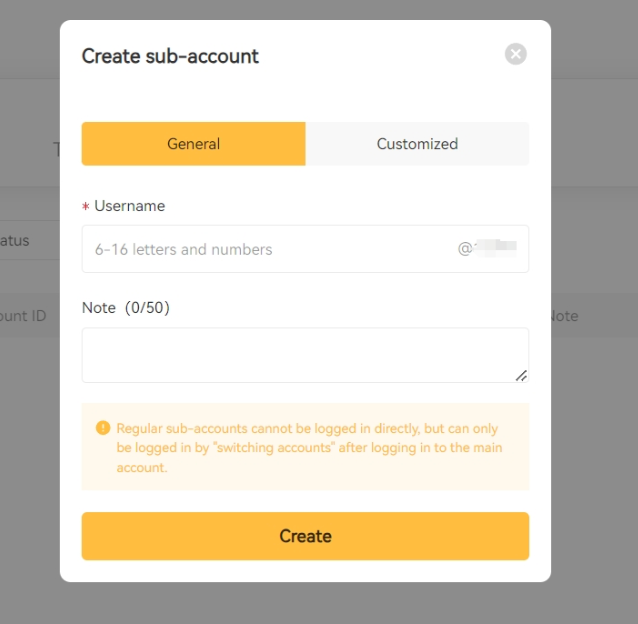Select the General tab
Viewport: 638px width, 624px height.
(x=193, y=144)
